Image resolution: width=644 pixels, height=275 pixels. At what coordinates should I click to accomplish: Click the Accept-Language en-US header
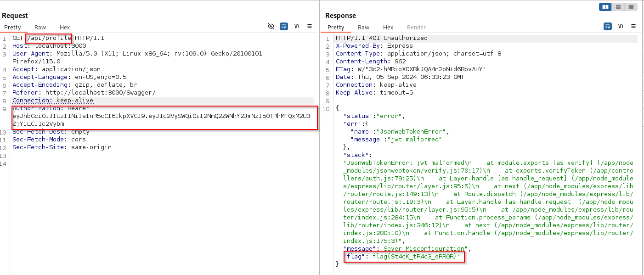click(x=69, y=77)
